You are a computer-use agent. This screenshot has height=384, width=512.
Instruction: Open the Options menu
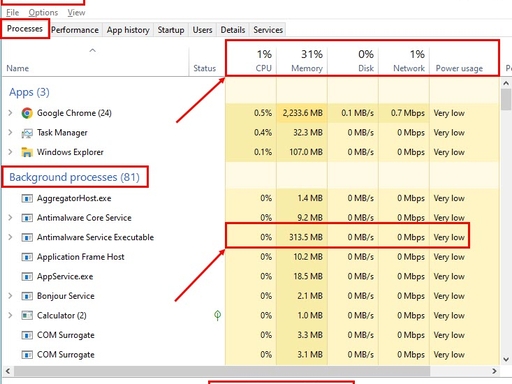point(43,13)
